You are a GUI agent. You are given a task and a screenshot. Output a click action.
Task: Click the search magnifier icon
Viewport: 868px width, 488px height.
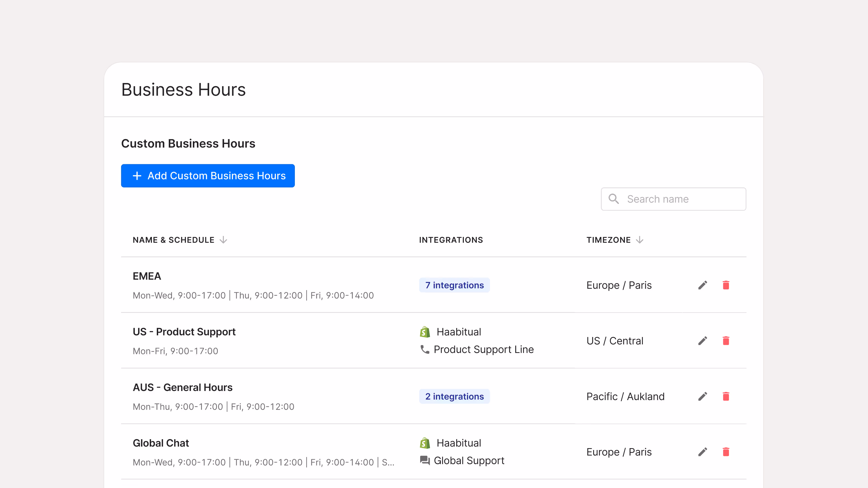point(614,199)
